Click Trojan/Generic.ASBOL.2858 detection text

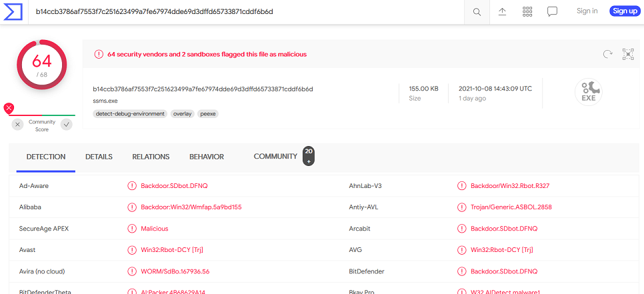click(x=511, y=207)
